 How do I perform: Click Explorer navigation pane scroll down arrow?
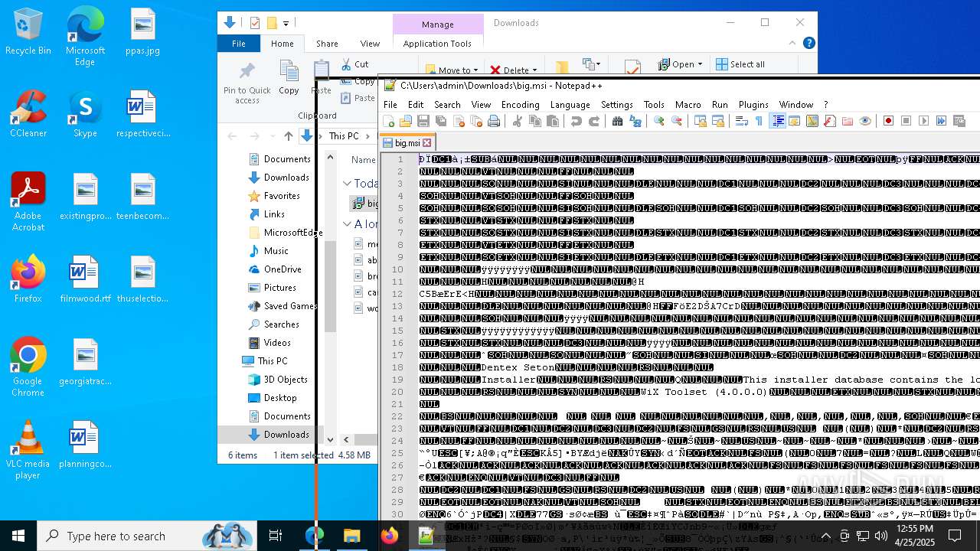331,439
